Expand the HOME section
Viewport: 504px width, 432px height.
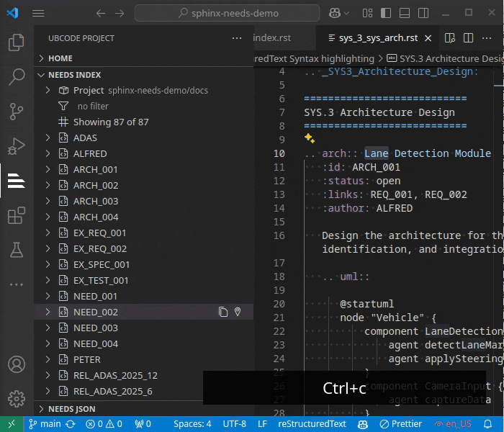pyautogui.click(x=42, y=58)
